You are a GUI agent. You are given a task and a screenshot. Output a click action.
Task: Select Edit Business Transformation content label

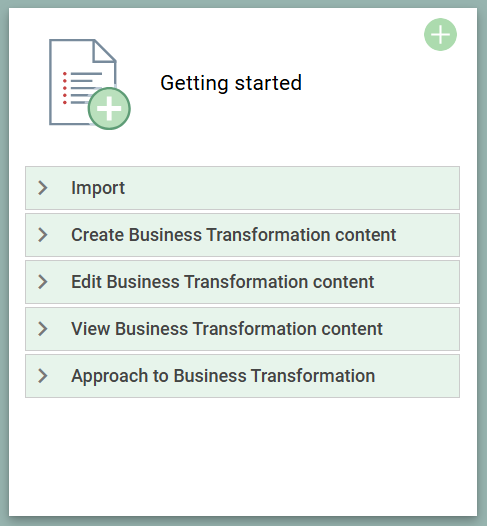[222, 282]
